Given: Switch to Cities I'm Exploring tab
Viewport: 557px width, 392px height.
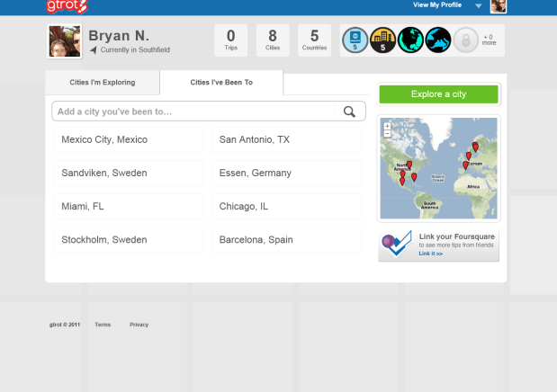Looking at the screenshot, I should (103, 83).
